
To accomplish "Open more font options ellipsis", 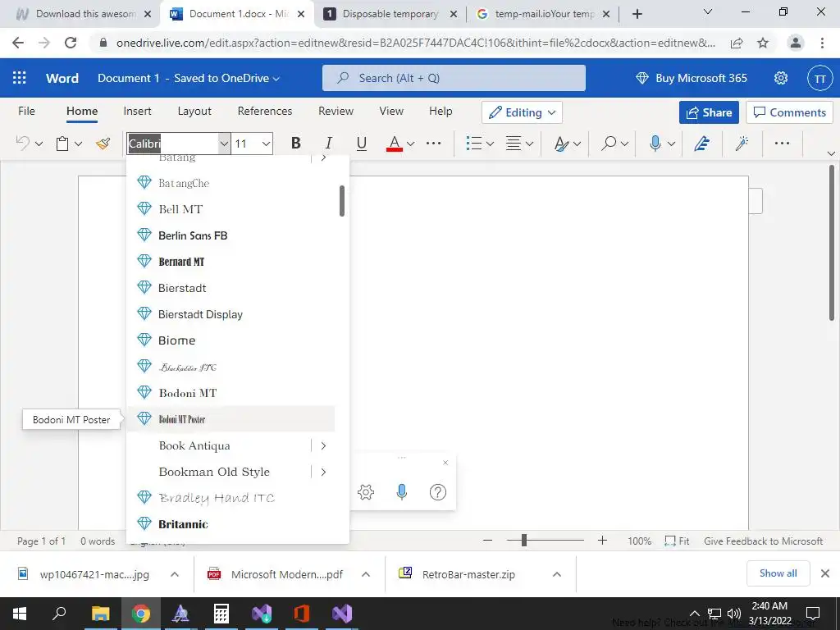I will click(x=433, y=143).
